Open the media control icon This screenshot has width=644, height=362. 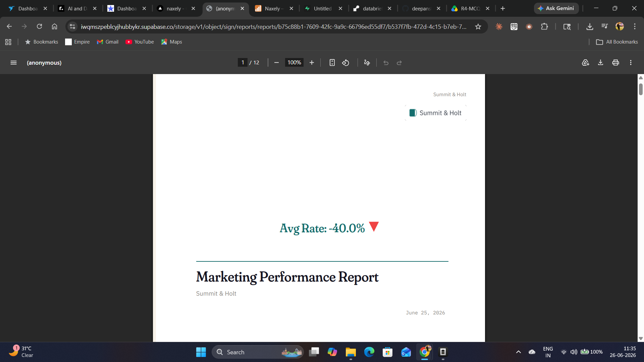(604, 26)
